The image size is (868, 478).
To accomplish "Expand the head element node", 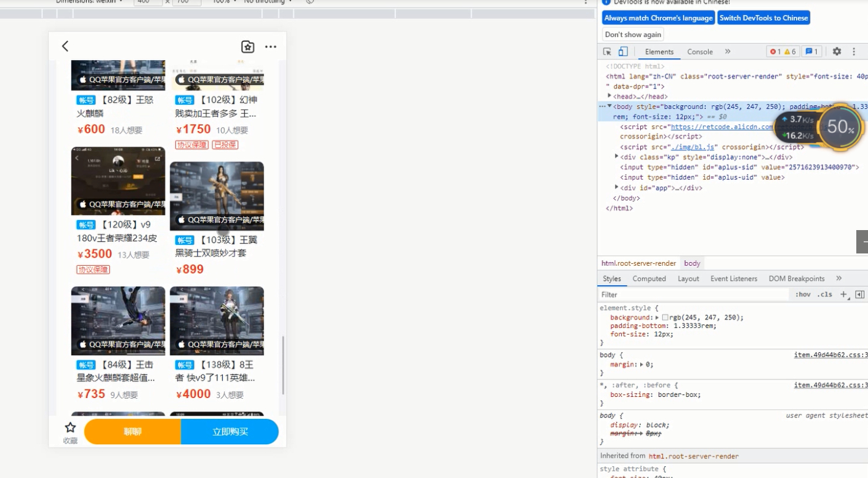I will tap(609, 96).
